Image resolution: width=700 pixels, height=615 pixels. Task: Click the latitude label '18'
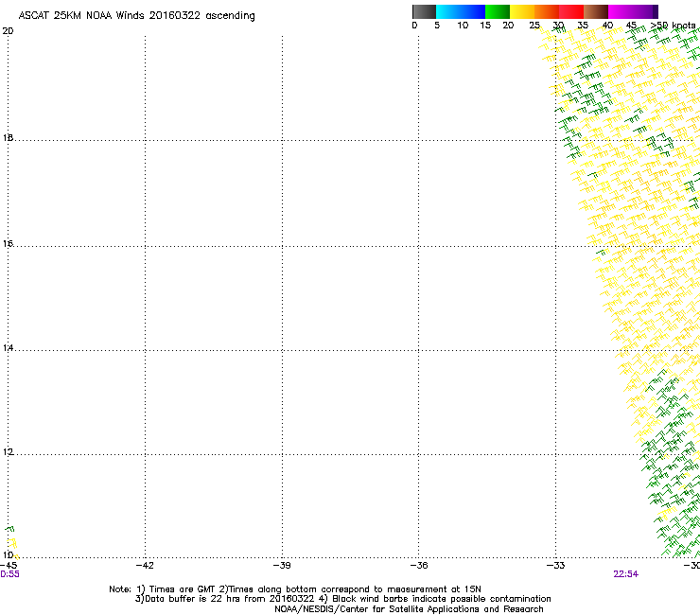point(8,137)
